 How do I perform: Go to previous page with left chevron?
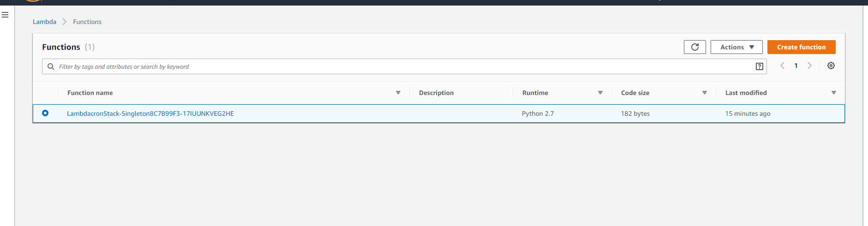click(x=782, y=66)
